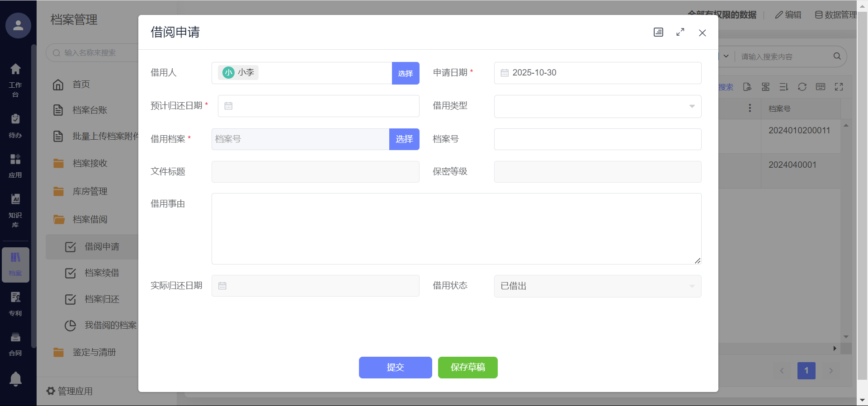The width and height of the screenshot is (868, 406).
Task: Open the 待办 sidebar icon
Action: click(x=15, y=125)
